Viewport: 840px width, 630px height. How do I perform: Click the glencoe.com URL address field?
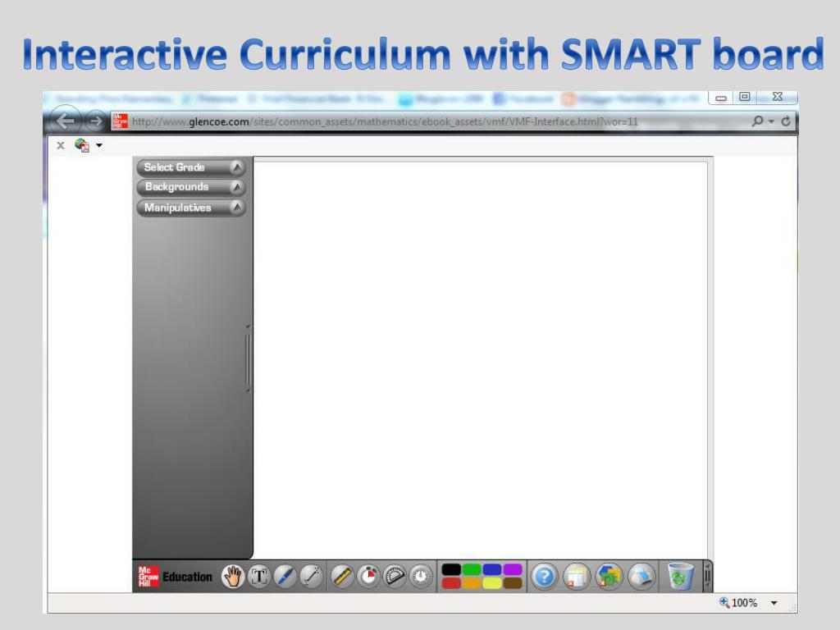[x=385, y=121]
